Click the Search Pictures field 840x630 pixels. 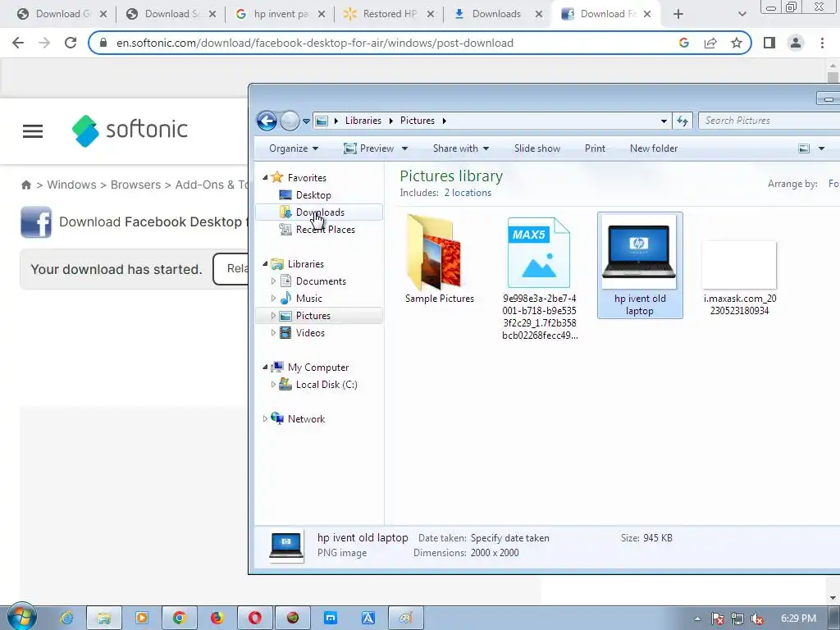tap(769, 121)
